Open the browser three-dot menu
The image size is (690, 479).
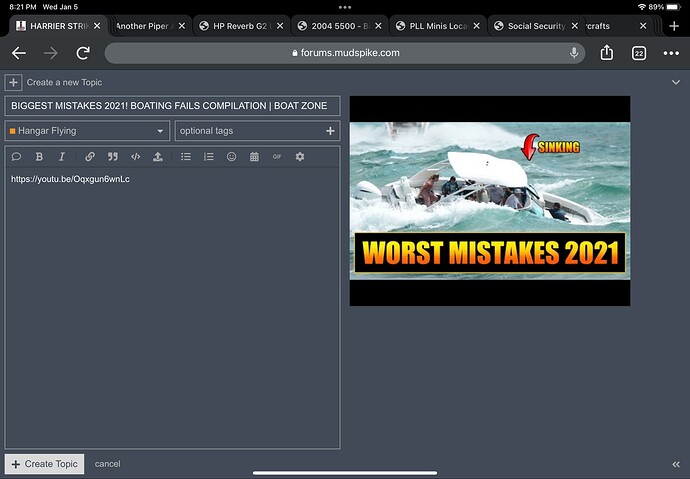click(671, 53)
